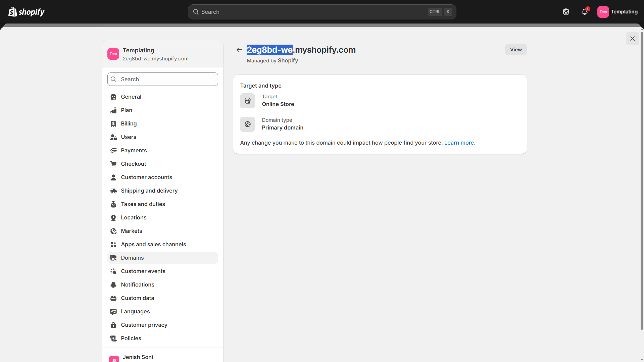Click the Customer accounts person icon
The width and height of the screenshot is (644, 362).
click(x=113, y=177)
